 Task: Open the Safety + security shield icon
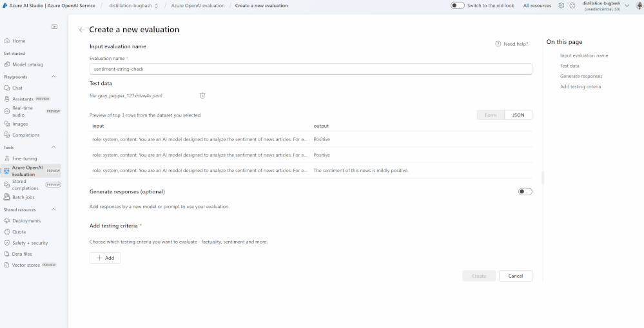click(x=6, y=243)
